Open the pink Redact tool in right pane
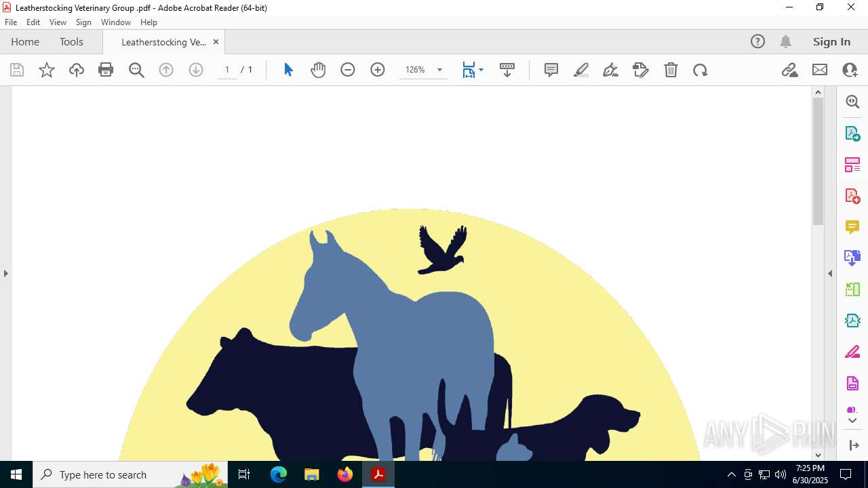 [x=852, y=352]
